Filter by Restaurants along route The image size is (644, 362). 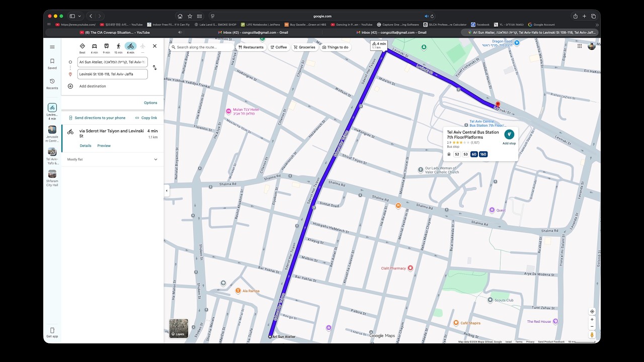(x=251, y=47)
